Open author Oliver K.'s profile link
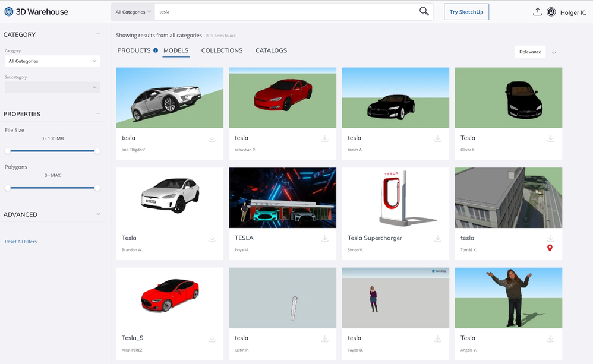The image size is (593, 364). point(468,150)
